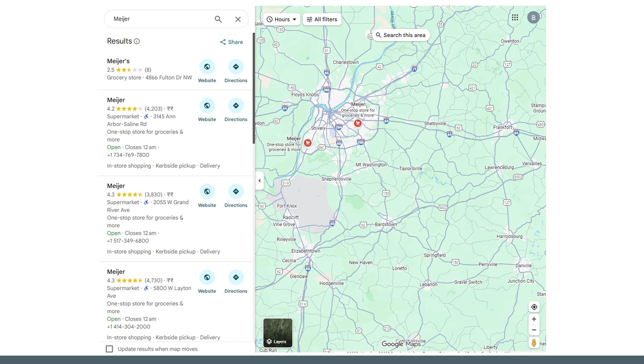Click the My Location crosshair button
The width and height of the screenshot is (644, 364).
534,307
